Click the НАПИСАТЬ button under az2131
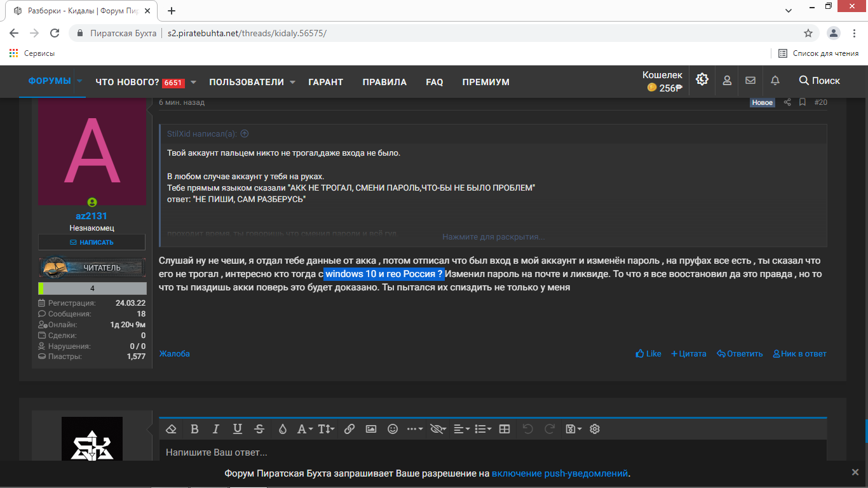This screenshot has width=868, height=488. pos(92,242)
